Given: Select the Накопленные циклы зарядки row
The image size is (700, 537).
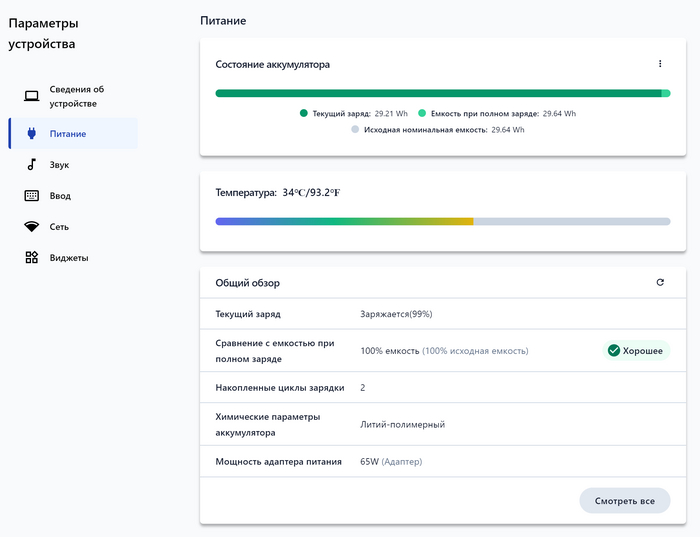Looking at the screenshot, I should (442, 387).
